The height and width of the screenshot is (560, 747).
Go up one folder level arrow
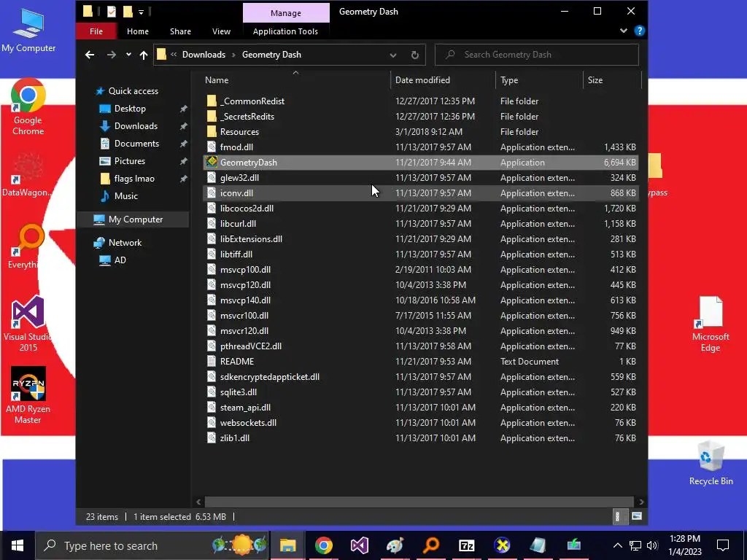[x=144, y=55]
